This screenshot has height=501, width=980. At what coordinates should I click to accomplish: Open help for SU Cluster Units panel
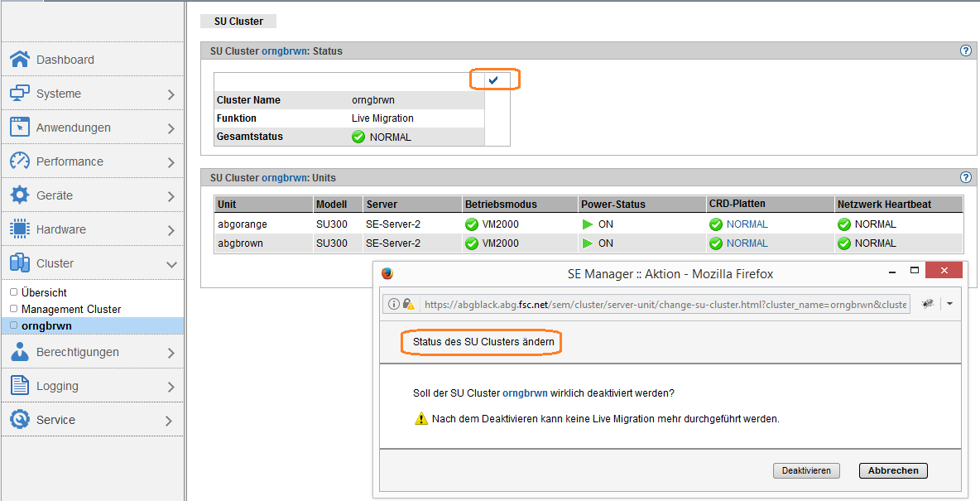pos(965,177)
